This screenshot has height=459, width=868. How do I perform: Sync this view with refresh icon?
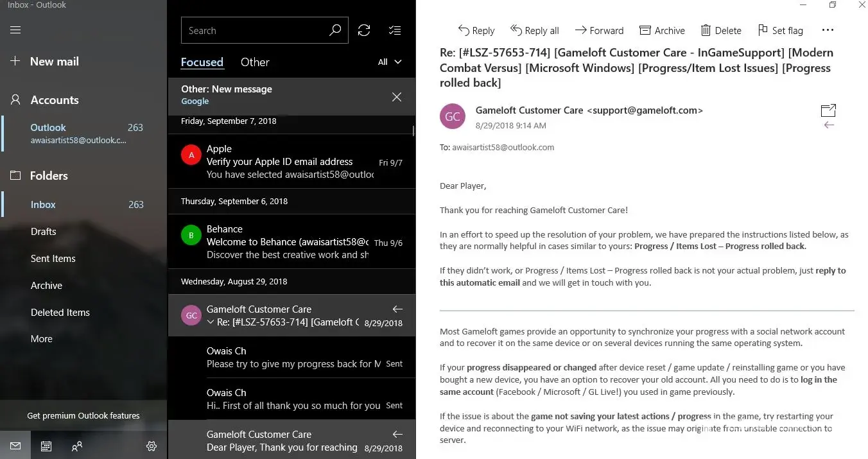(364, 30)
